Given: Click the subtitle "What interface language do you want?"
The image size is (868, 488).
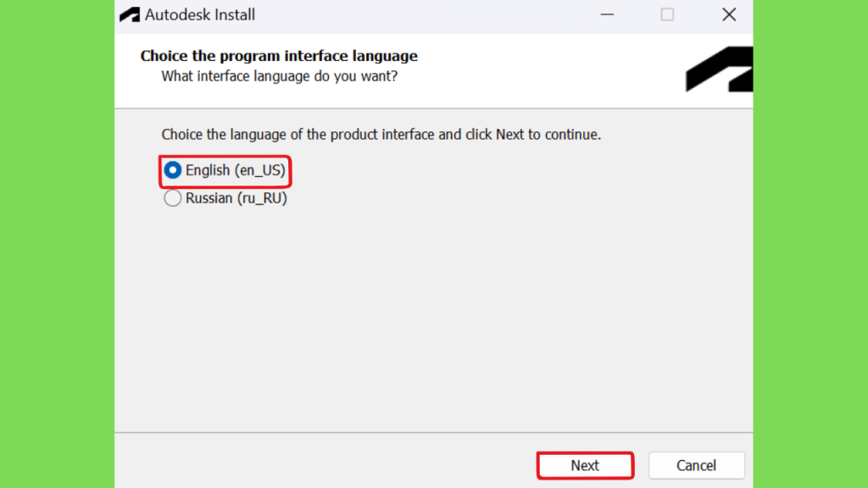Looking at the screenshot, I should (x=280, y=76).
